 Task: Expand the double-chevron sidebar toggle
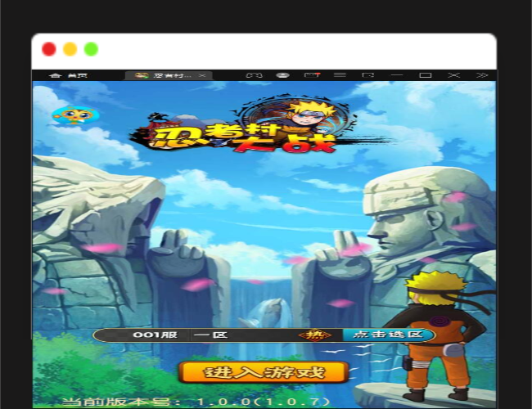(x=482, y=75)
